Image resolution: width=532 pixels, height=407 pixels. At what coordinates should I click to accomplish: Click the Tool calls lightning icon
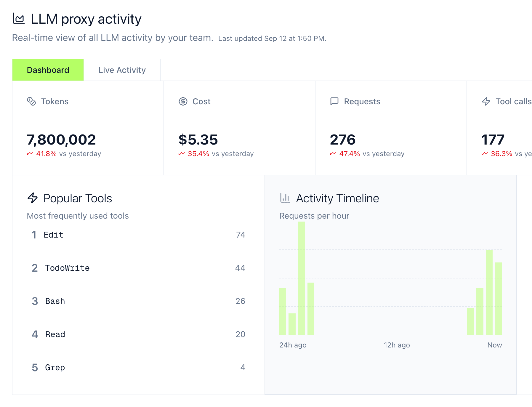pos(486,101)
